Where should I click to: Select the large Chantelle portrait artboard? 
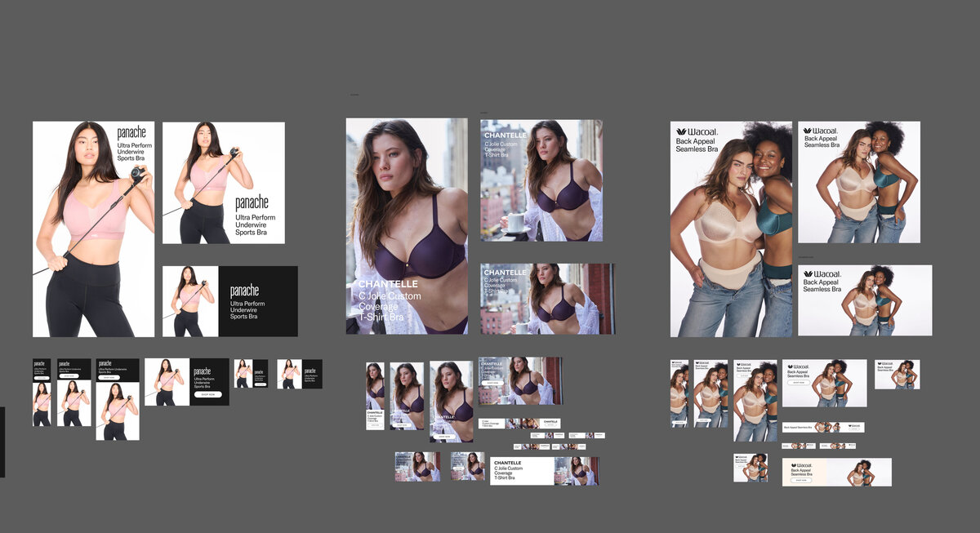[x=408, y=226]
